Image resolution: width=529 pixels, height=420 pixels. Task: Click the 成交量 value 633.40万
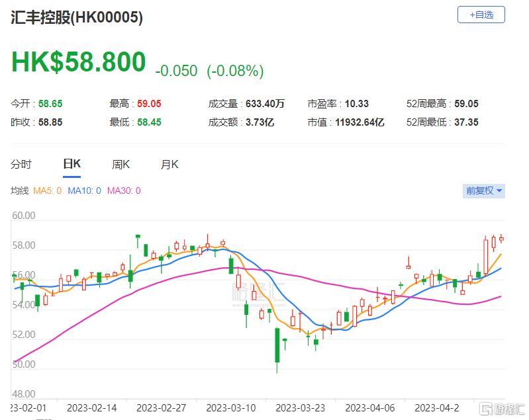265,103
